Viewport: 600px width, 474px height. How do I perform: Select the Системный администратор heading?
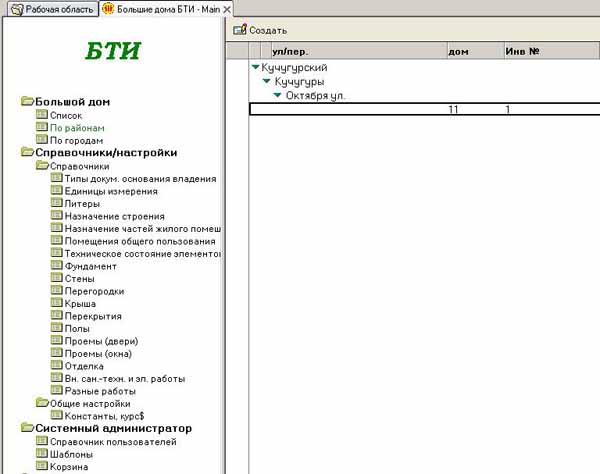pyautogui.click(x=114, y=428)
